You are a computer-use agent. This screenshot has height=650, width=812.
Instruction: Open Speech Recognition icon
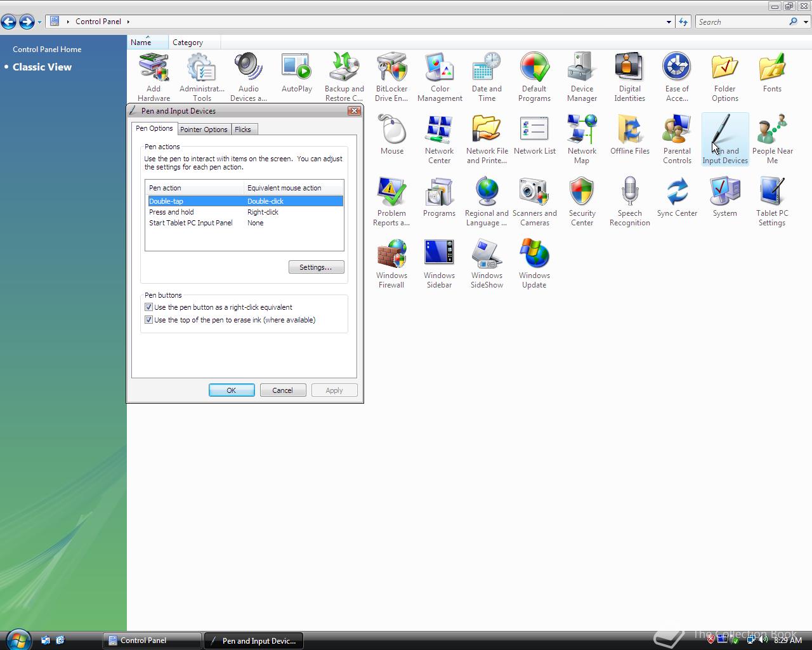point(629,202)
